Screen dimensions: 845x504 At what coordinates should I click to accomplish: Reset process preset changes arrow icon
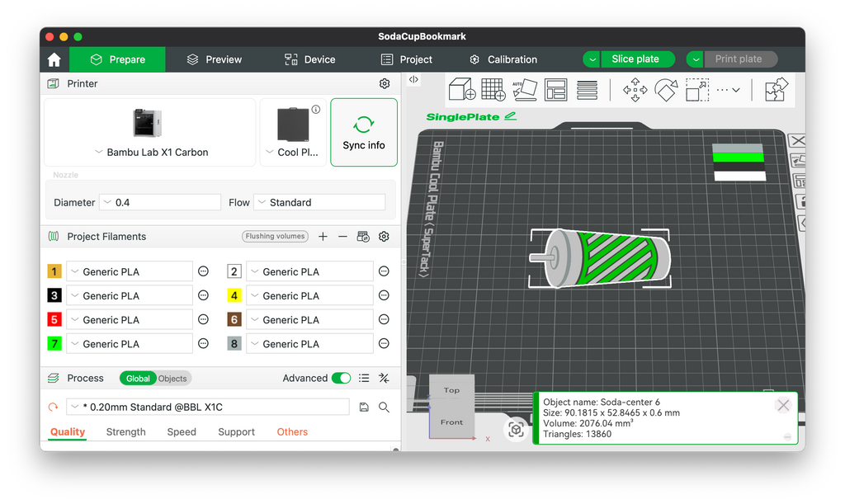(53, 407)
